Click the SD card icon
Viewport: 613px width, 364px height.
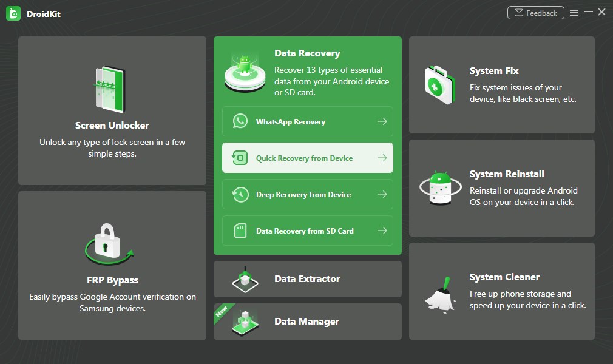pyautogui.click(x=240, y=231)
